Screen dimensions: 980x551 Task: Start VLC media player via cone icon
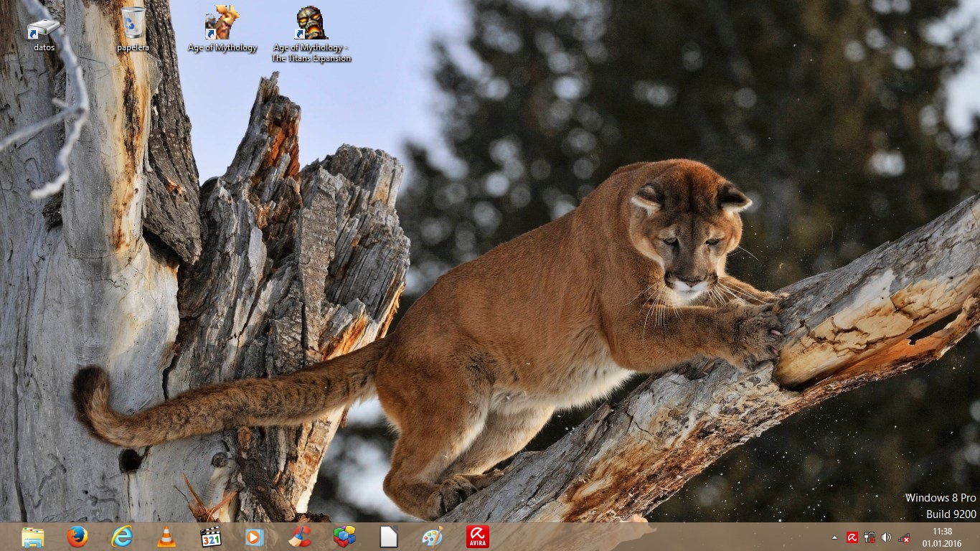tap(166, 537)
